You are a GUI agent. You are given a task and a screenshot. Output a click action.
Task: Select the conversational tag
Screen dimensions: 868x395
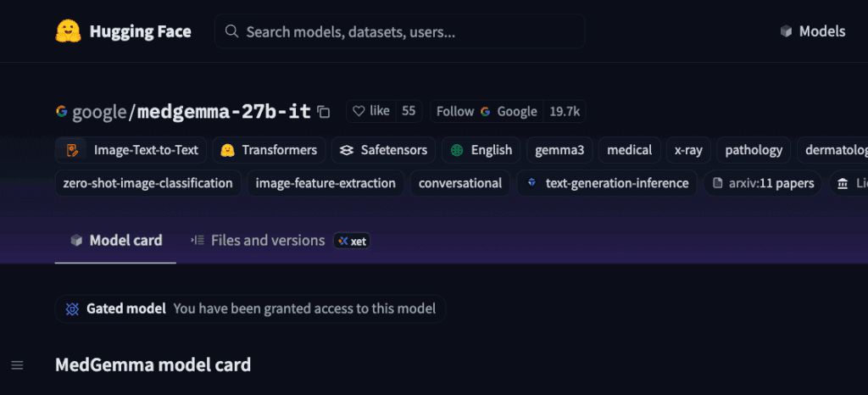pos(460,183)
